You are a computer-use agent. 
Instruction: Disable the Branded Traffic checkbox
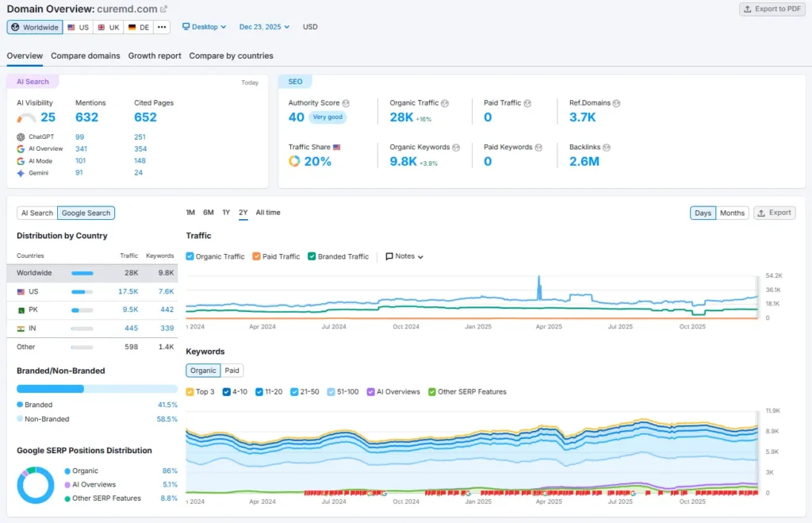coord(314,256)
